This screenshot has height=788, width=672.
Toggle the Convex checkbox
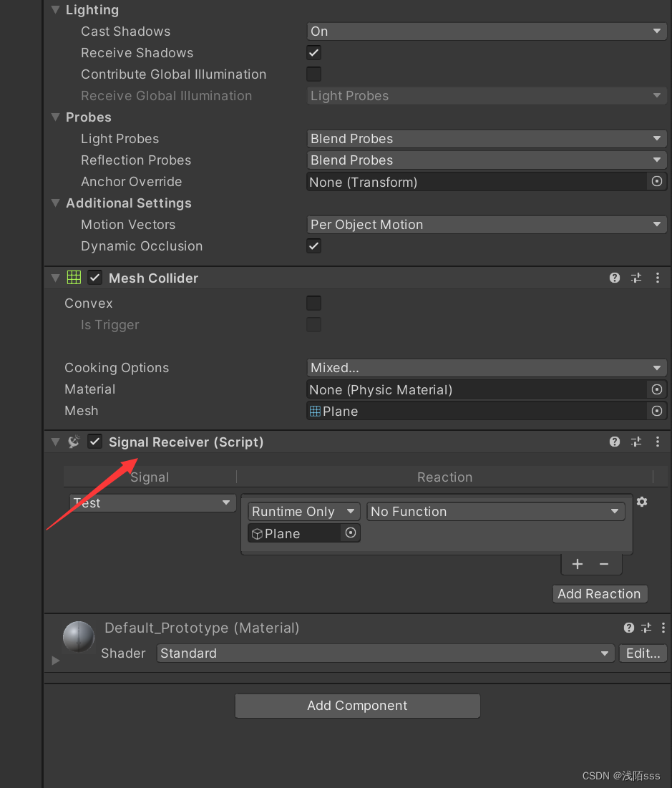[313, 303]
